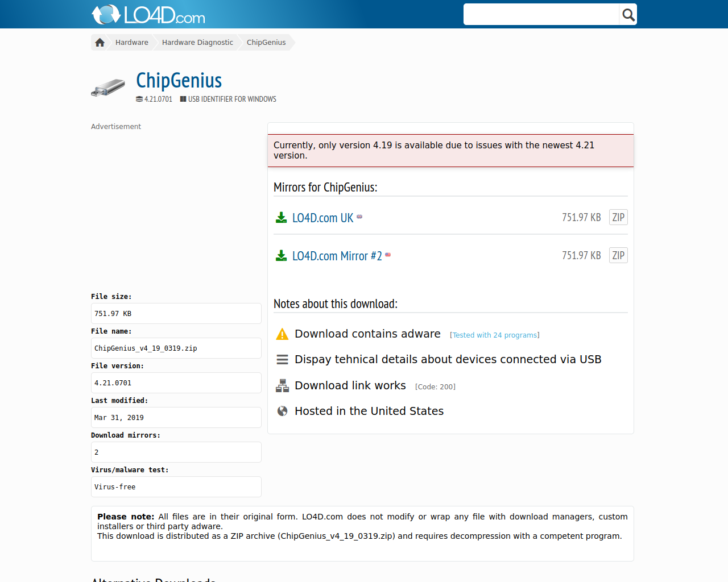Select the ChipGenius breadcrumb
The height and width of the screenshot is (582, 728).
point(266,43)
